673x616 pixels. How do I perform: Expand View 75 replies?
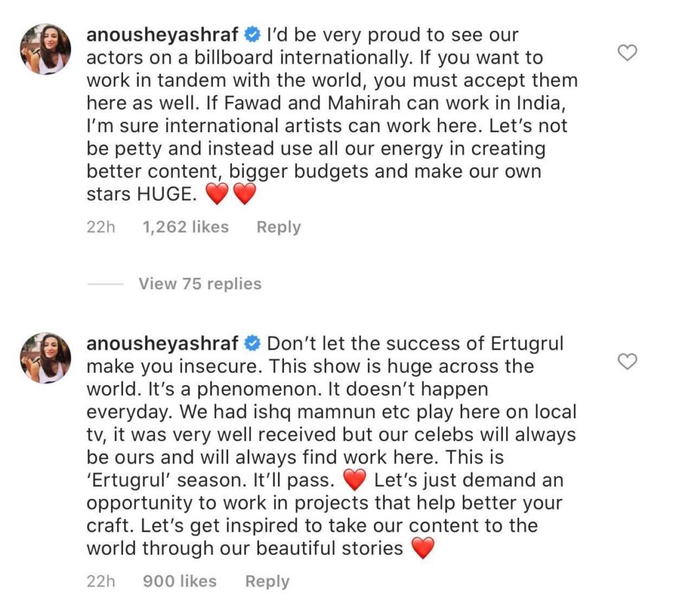pos(200,284)
